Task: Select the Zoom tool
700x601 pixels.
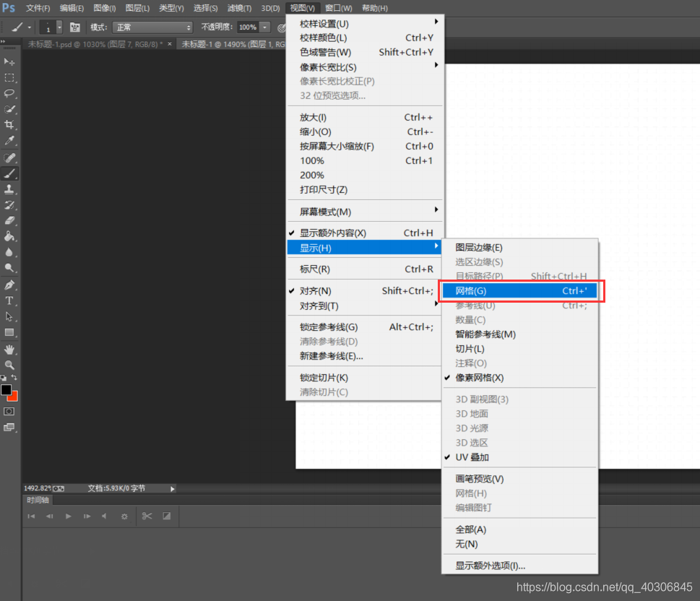Action: (9, 365)
